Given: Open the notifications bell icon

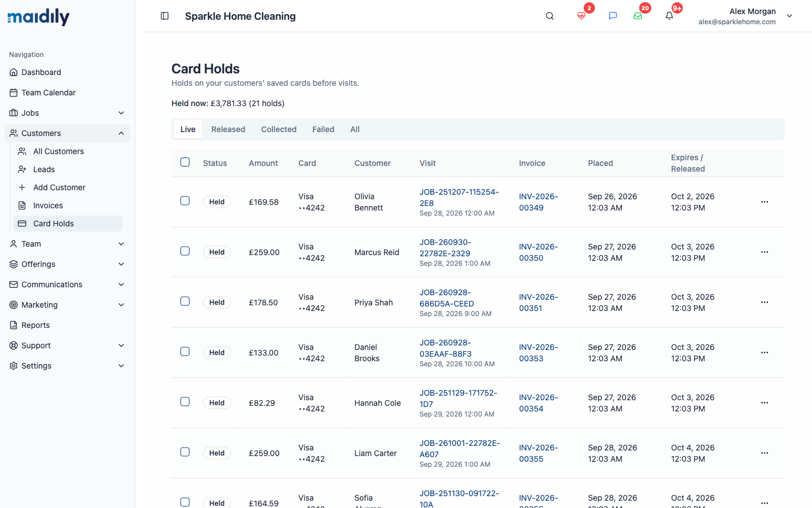Looking at the screenshot, I should 669,16.
